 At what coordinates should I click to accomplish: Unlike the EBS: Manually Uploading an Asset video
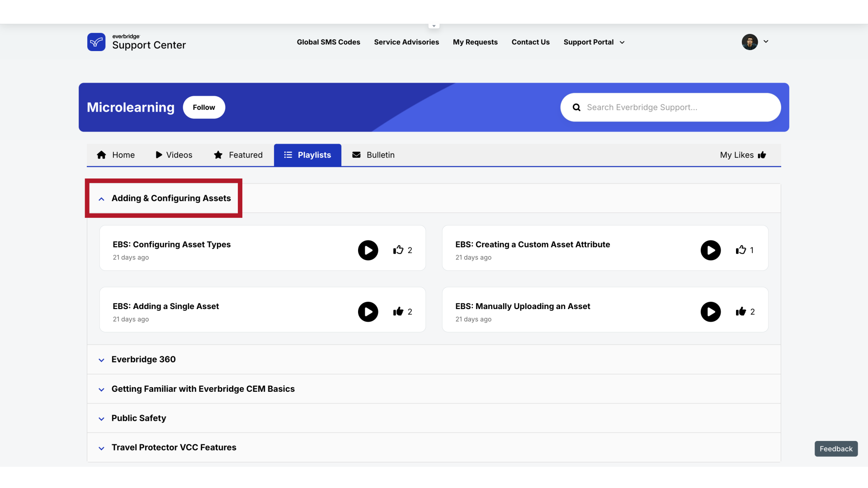741,311
